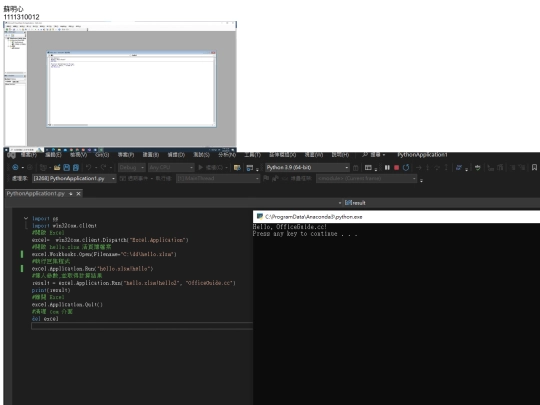Click the Save All icon
This screenshot has height=405, width=540.
[x=76, y=167]
